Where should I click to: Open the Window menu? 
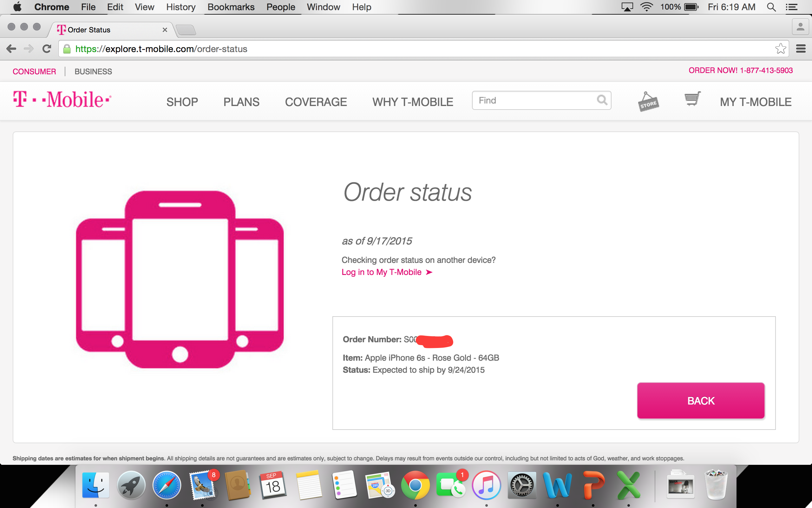[324, 7]
